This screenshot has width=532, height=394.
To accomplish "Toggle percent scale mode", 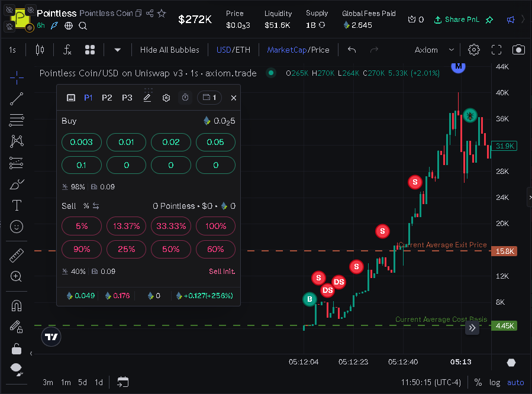I will click(x=478, y=383).
